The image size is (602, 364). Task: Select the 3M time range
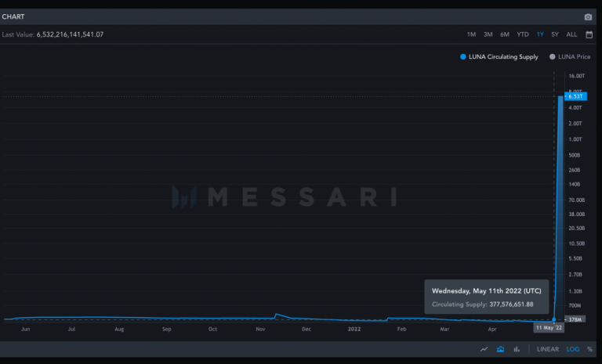(x=488, y=34)
